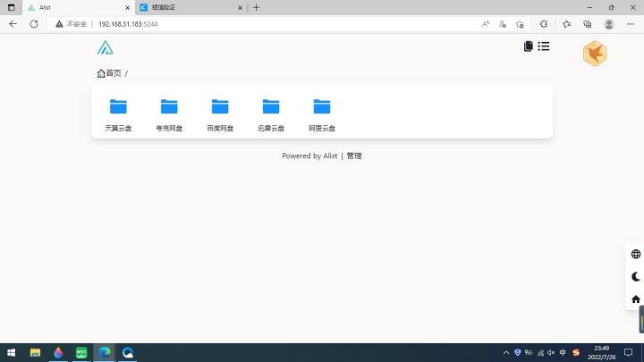Open the 天翼云盘 folder

118,115
